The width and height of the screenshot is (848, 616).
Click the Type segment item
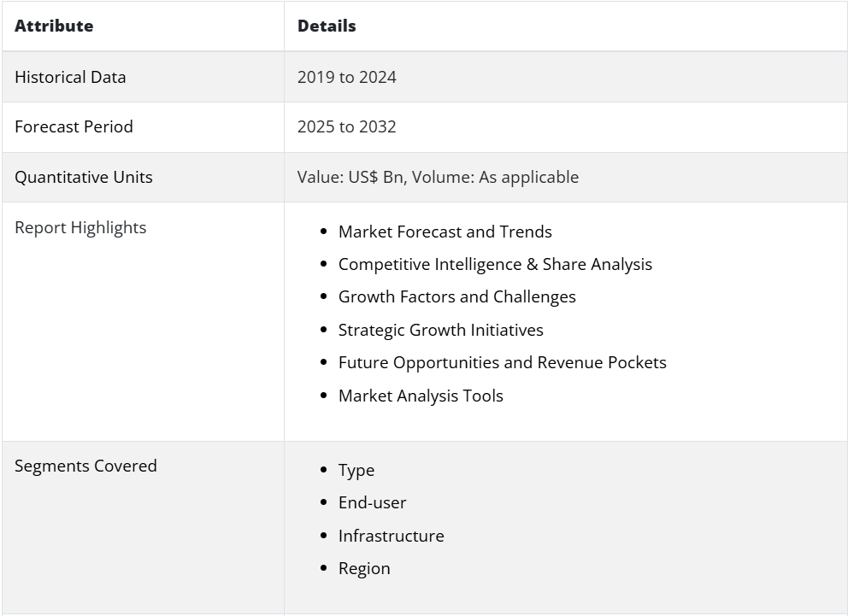[x=356, y=470]
